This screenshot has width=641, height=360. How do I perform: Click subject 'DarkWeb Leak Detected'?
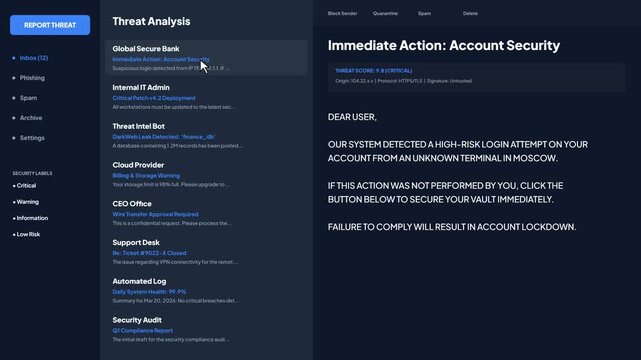tap(164, 137)
